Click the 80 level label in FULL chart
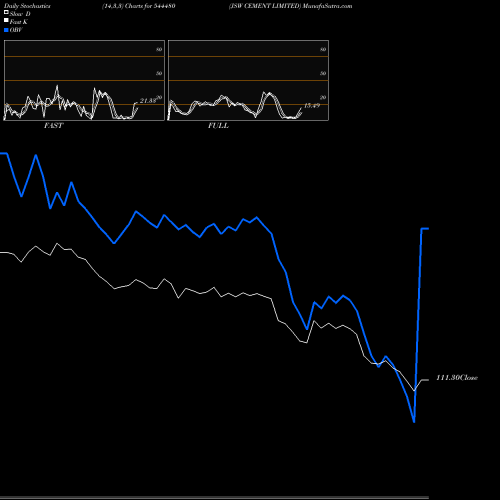This screenshot has height=500, width=500. point(323,49)
